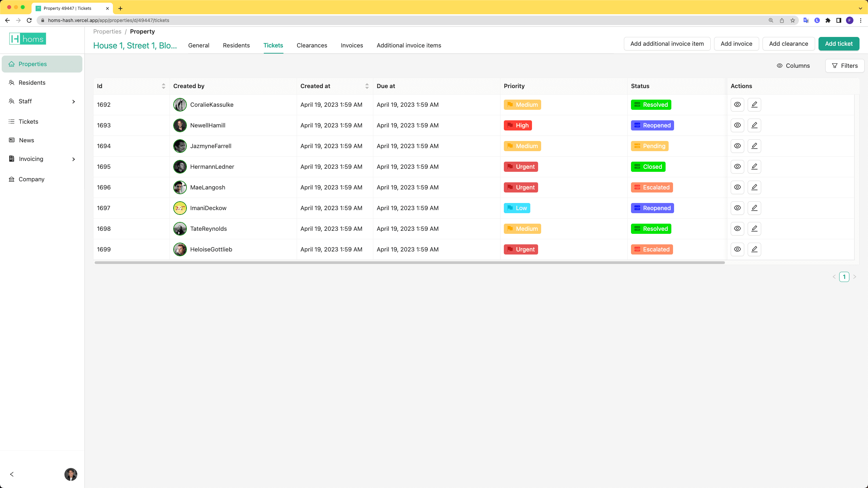Viewport: 868px width, 488px height.
Task: Open Tickets list icon in sidebar
Action: click(x=12, y=122)
